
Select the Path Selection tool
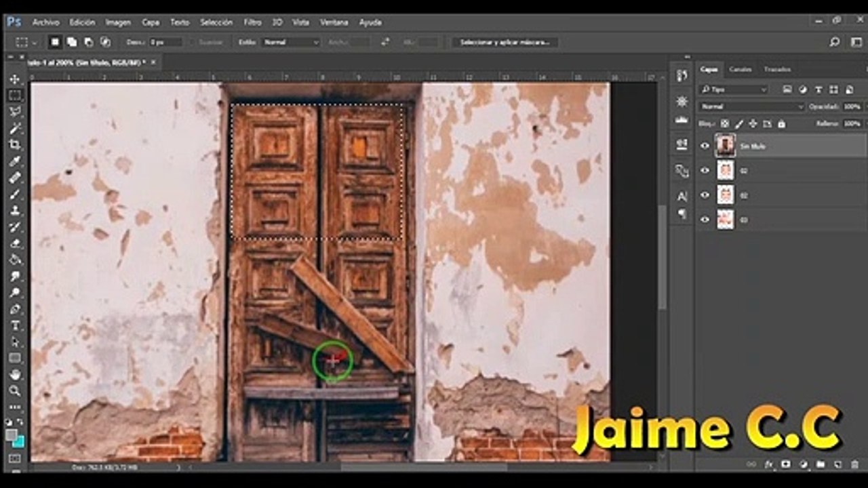tap(14, 342)
